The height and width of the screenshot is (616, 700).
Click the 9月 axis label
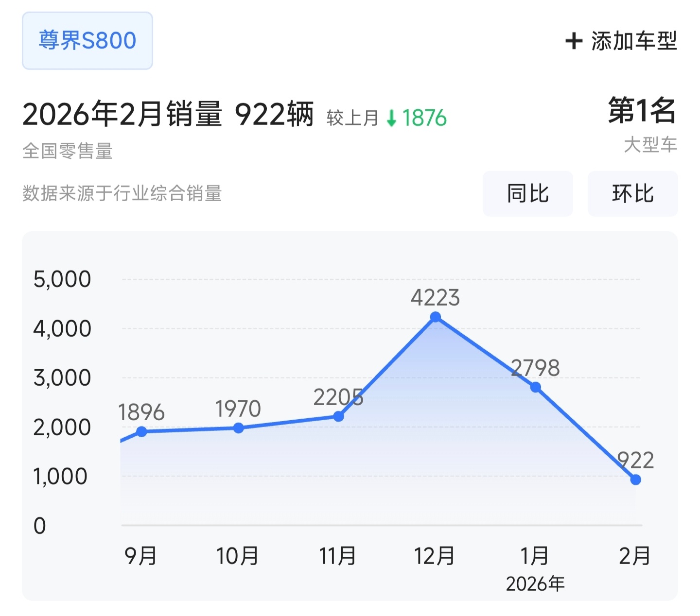click(x=141, y=556)
